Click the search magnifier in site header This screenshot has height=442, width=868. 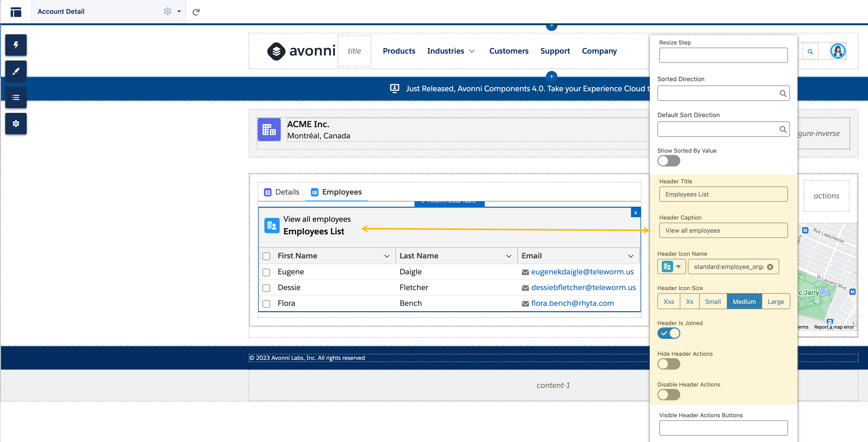pos(810,51)
